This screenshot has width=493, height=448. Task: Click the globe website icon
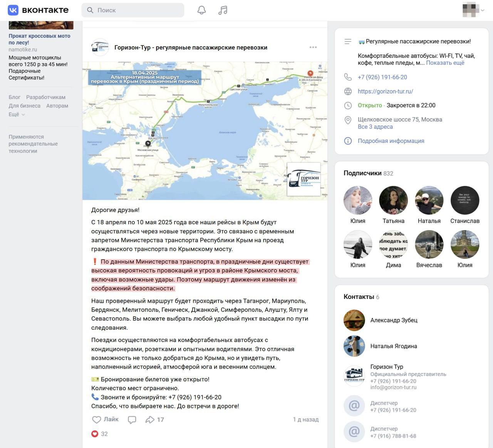point(348,91)
